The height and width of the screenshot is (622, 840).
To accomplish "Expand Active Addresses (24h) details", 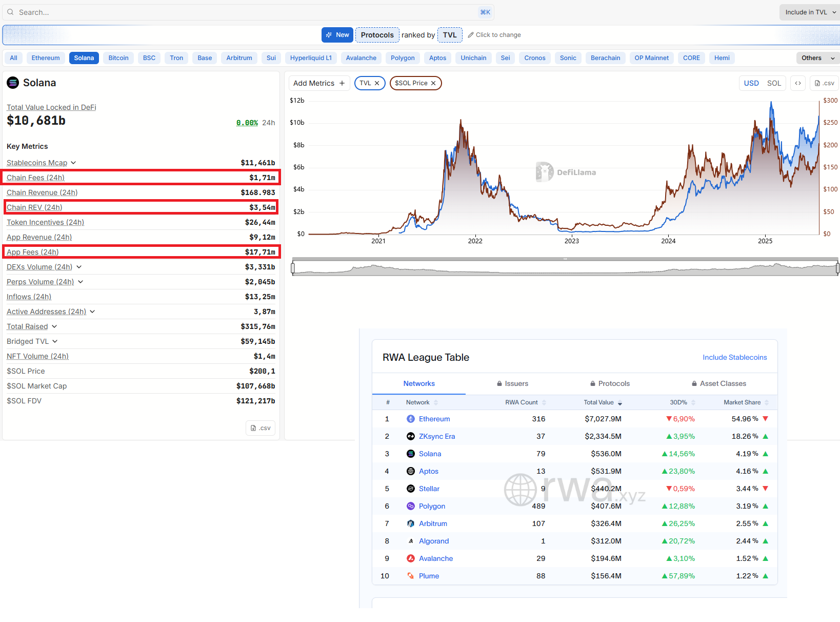I will pos(92,312).
